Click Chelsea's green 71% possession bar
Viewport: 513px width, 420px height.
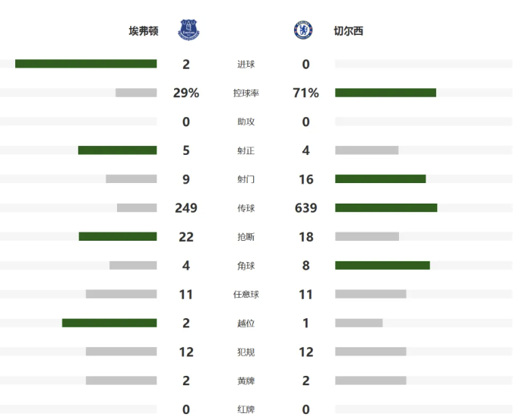[385, 93]
